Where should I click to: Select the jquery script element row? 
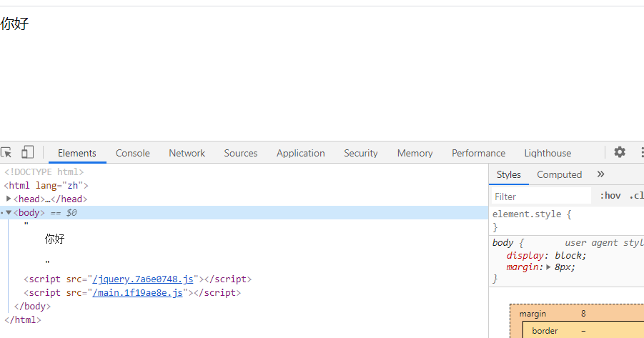coord(137,279)
